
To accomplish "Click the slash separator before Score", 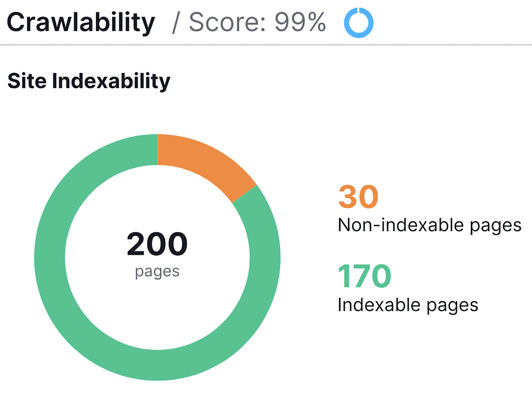I will 176,22.
